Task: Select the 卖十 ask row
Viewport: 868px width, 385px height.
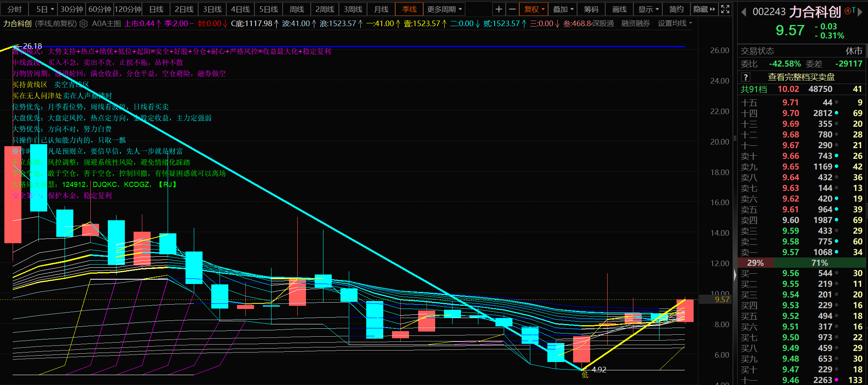Action: (x=802, y=156)
